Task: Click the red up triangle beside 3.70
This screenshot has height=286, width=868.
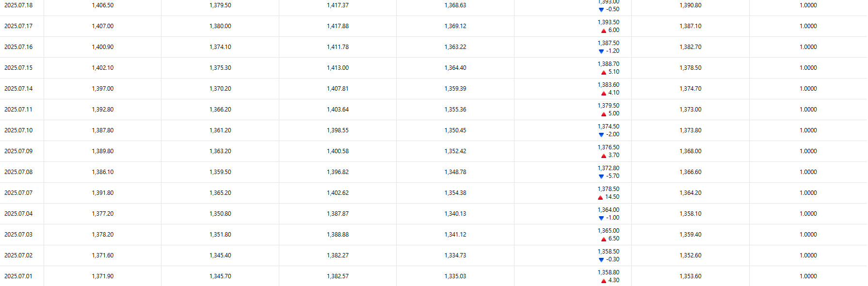Action: (604, 156)
